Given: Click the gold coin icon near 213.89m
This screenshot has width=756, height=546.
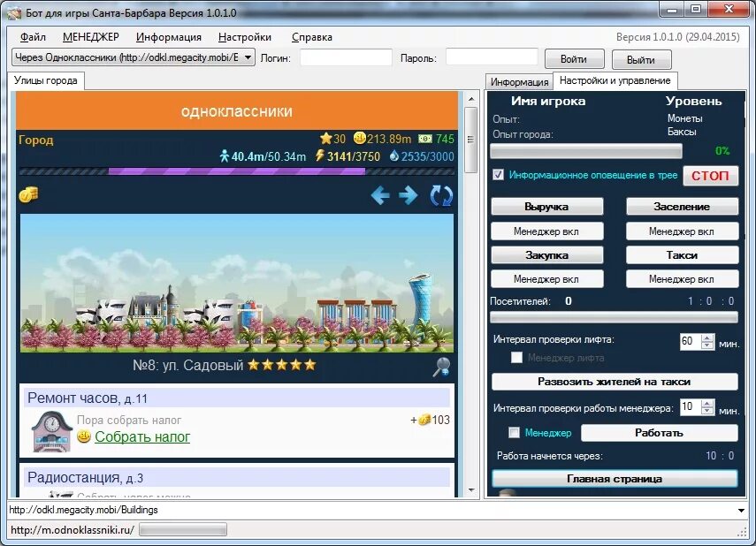Looking at the screenshot, I should click(360, 139).
